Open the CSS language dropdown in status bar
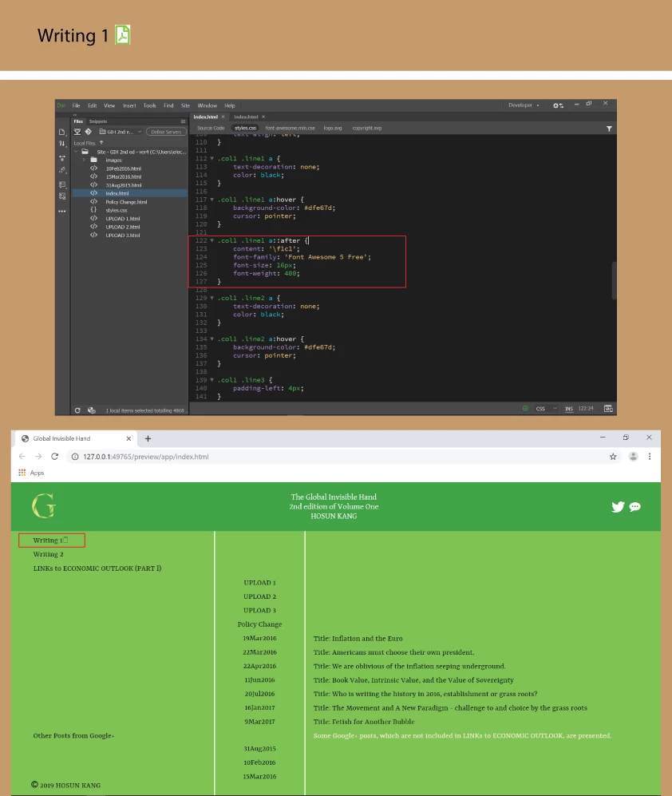The image size is (672, 796). 546,409
